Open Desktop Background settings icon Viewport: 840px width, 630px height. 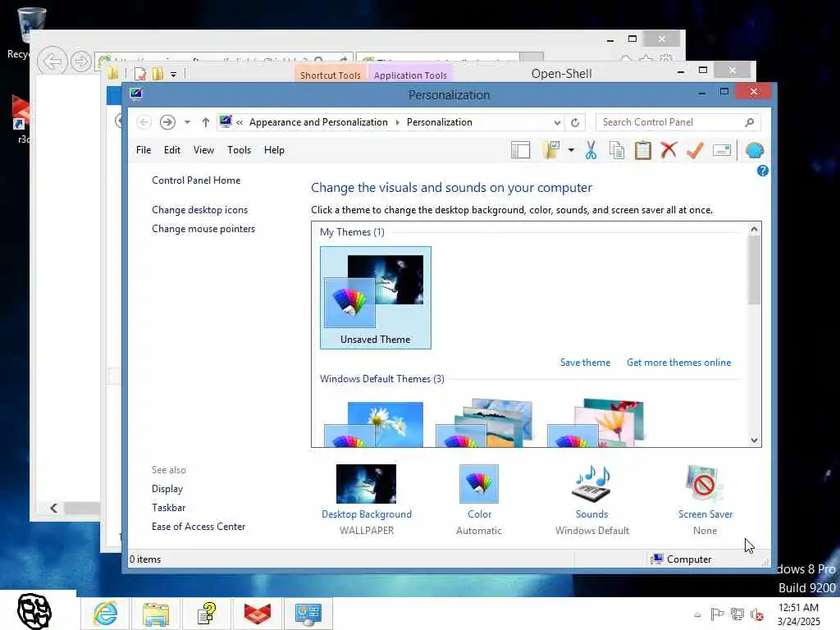pos(366,484)
